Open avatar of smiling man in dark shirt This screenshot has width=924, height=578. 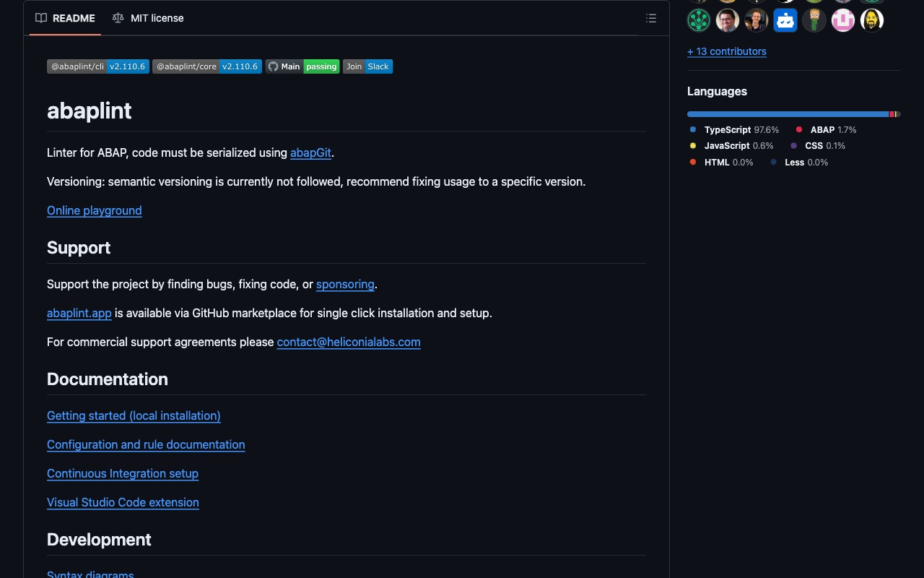pos(757,20)
